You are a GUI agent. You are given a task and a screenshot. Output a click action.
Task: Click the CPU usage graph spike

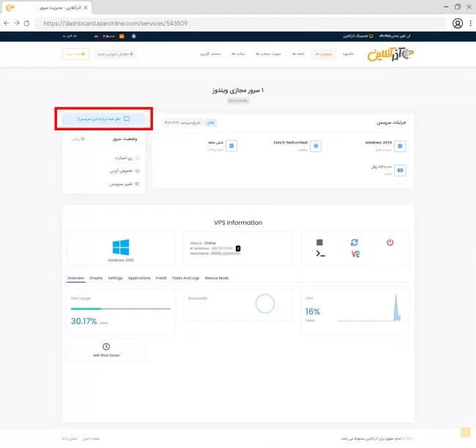pos(396,307)
